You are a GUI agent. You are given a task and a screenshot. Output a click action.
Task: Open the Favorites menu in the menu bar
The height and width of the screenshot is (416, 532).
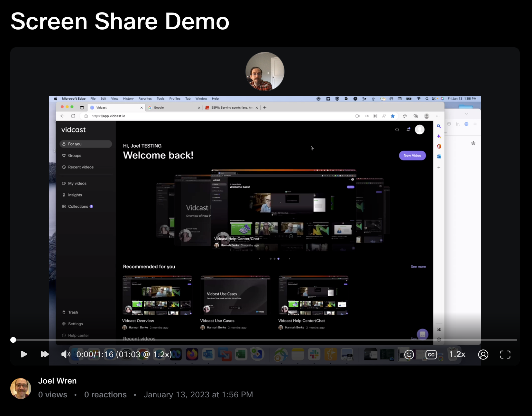[145, 99]
